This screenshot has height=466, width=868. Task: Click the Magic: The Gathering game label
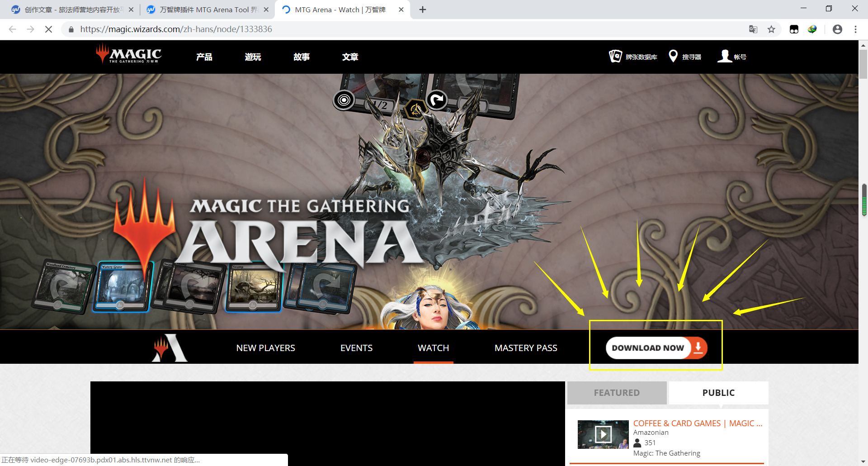[666, 453]
